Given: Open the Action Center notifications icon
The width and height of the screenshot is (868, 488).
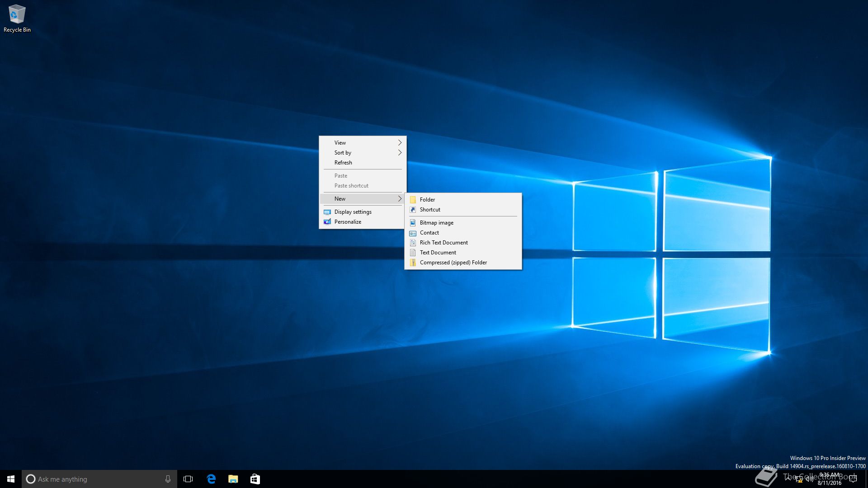Looking at the screenshot, I should [x=853, y=479].
